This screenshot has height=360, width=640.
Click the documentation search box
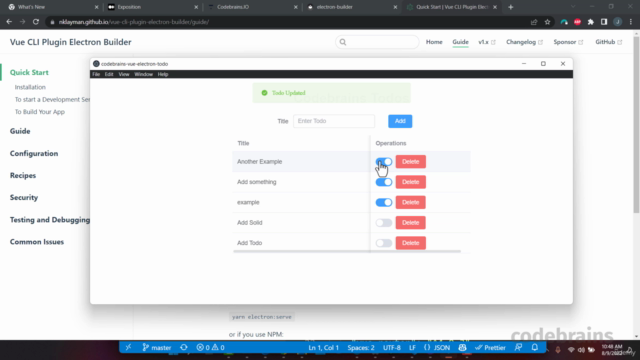[x=377, y=42]
